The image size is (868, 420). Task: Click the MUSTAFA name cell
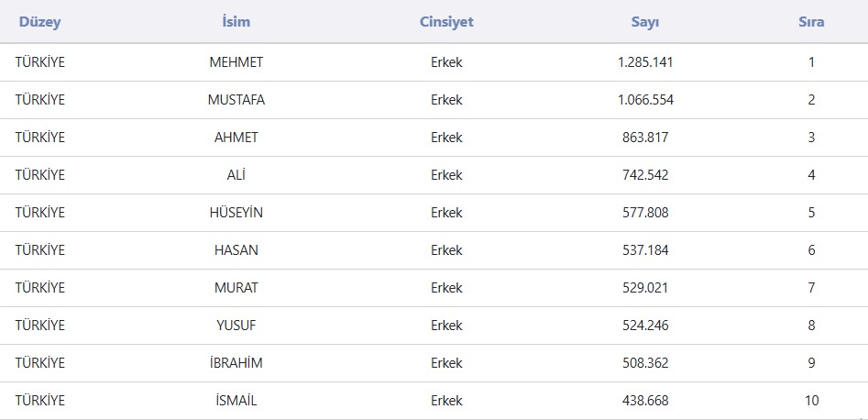(236, 100)
